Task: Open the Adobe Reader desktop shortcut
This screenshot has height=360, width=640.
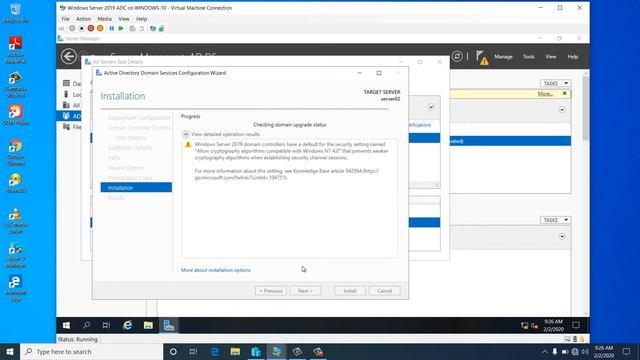Action: [x=16, y=50]
